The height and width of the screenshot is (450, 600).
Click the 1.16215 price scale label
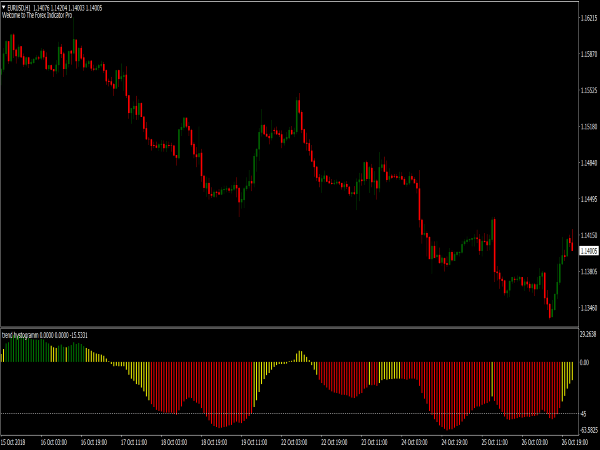pyautogui.click(x=589, y=18)
